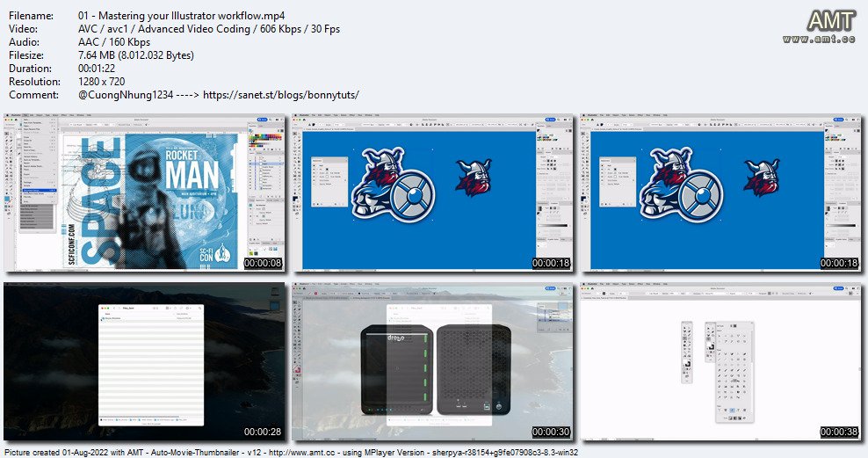Screen dimensions: 868x458
Task: Open the 00:00:18 Viking thumbnail beside the Rocket Man frame
Action: tap(432, 193)
